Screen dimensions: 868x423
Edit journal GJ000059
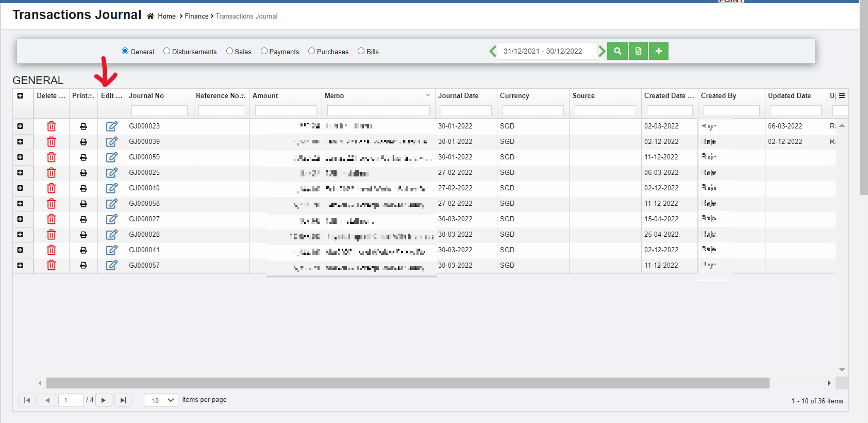point(112,157)
